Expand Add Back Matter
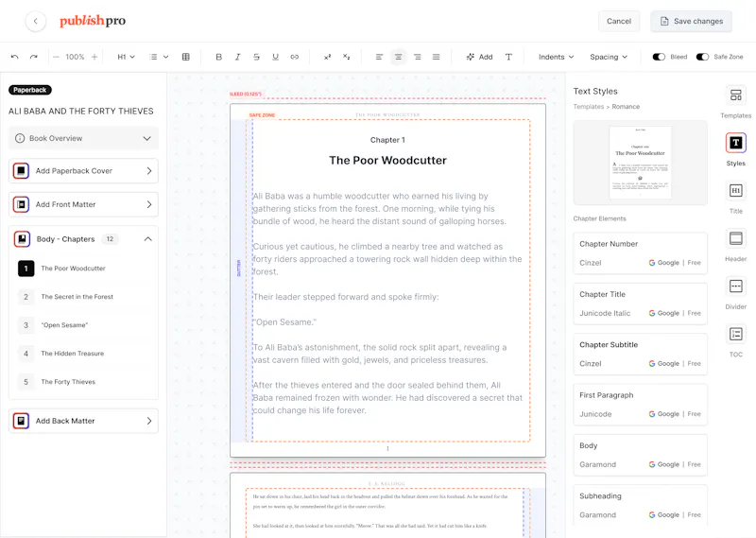 tap(83, 421)
